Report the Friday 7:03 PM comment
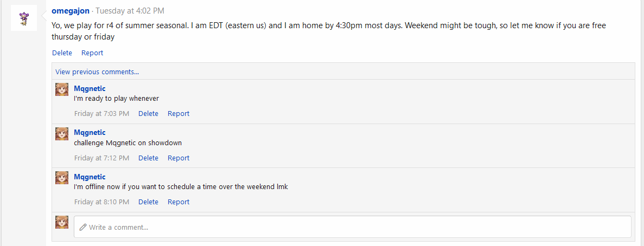The width and height of the screenshot is (644, 246). 178,114
